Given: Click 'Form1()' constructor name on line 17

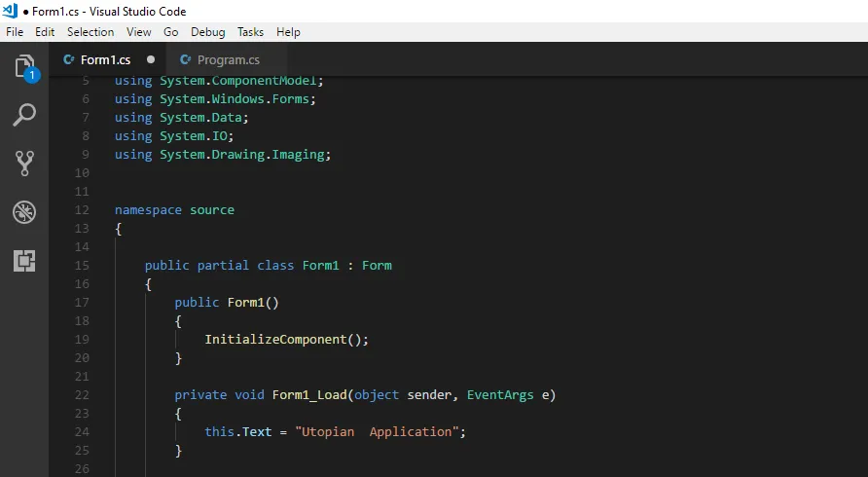Looking at the screenshot, I should (x=253, y=303).
